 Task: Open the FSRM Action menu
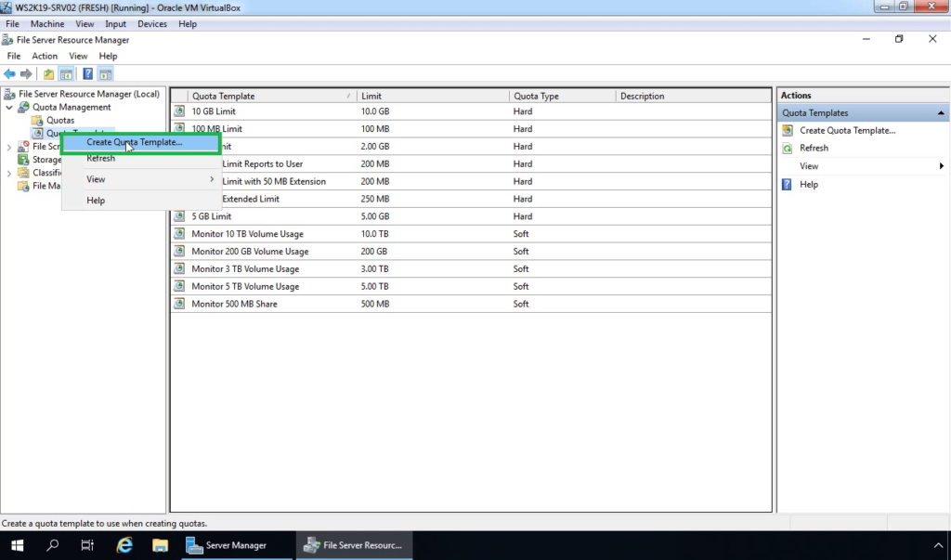point(45,56)
